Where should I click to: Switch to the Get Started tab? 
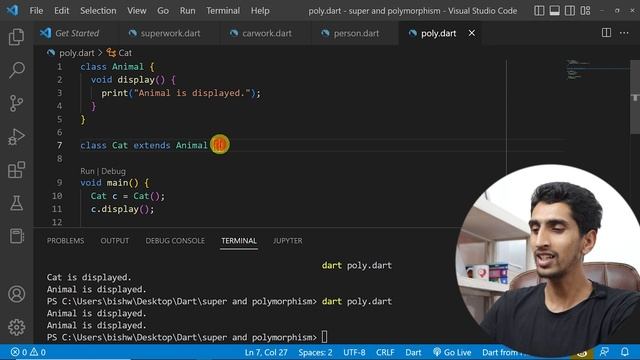coord(76,33)
